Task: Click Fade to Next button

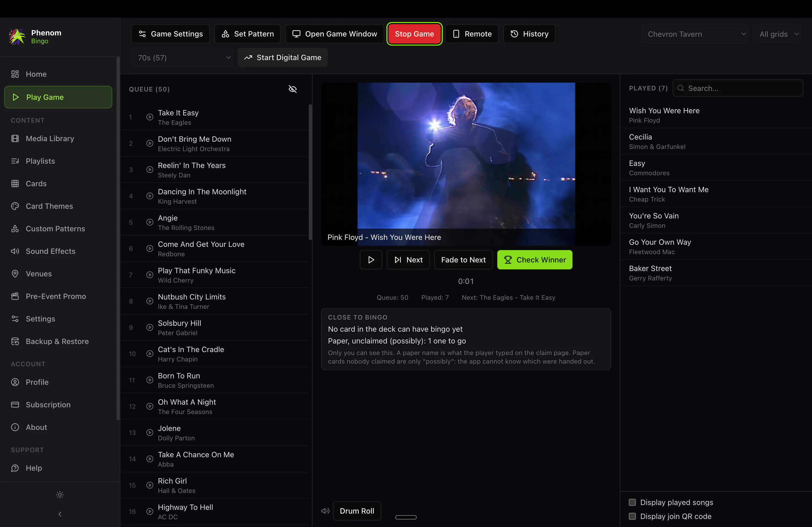Action: pos(463,260)
